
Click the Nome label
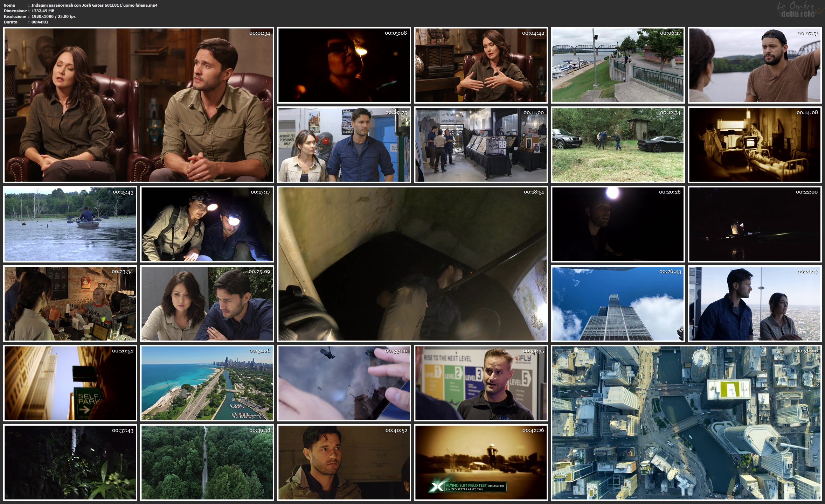point(9,5)
